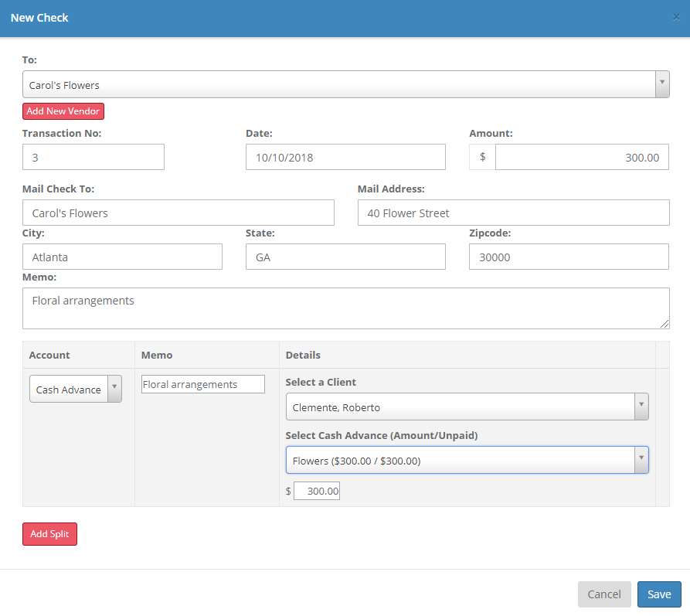Screen dimensions: 690x616
Task: Click the City field containing Atlanta
Action: [x=122, y=257]
